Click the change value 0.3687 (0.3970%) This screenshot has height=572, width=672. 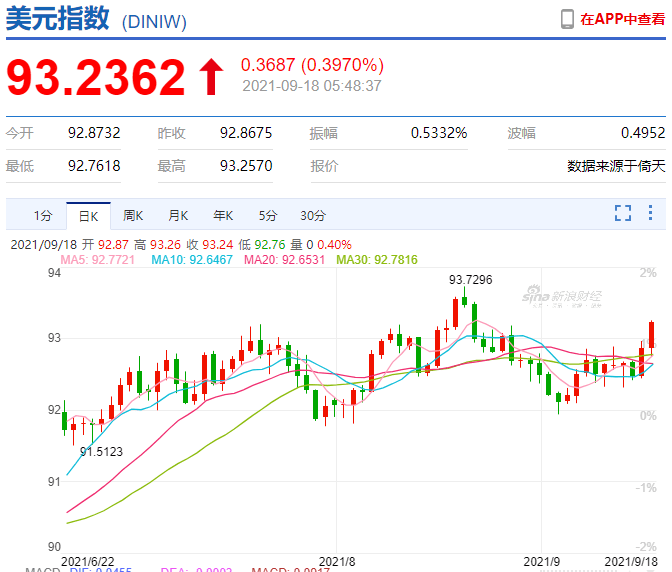pyautogui.click(x=312, y=65)
